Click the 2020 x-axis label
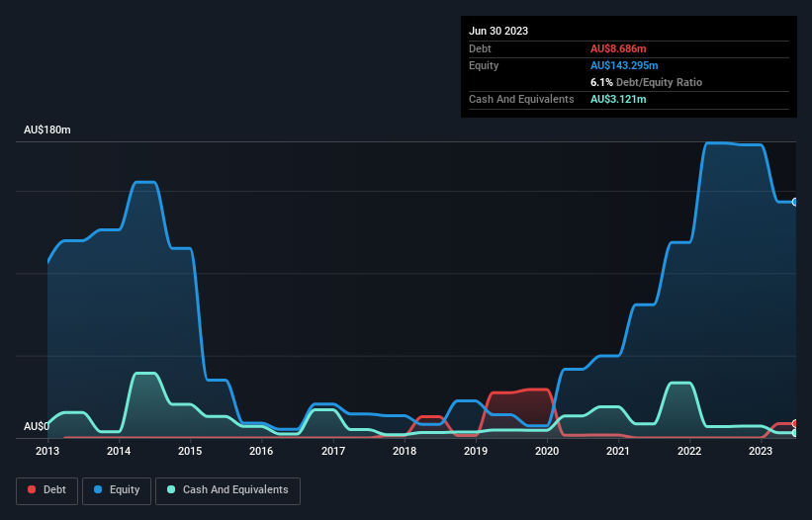The image size is (812, 520). 547,451
